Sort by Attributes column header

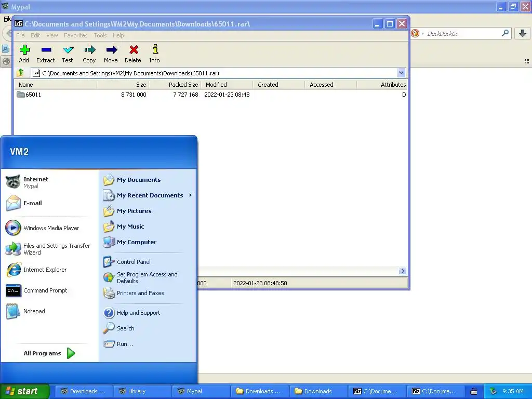pos(382,85)
